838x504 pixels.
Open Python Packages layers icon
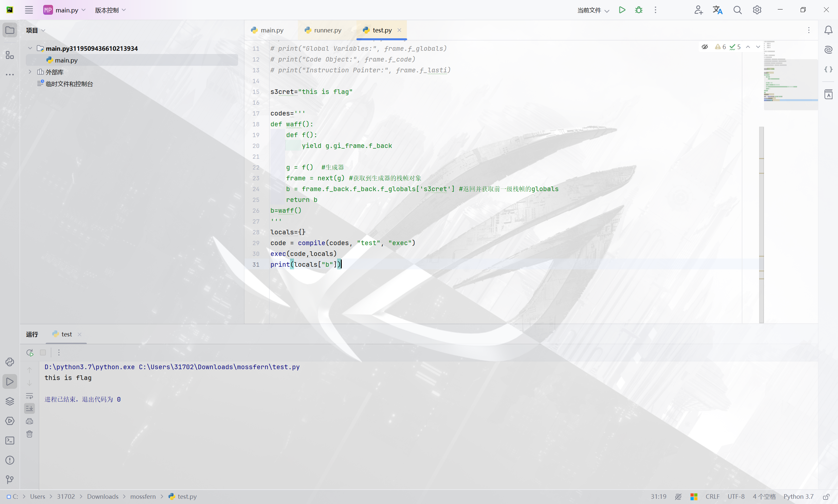point(10,401)
